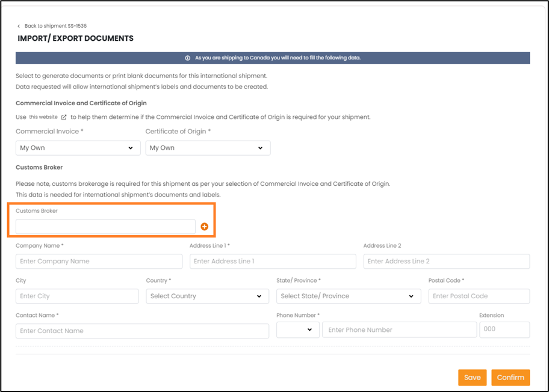Click the external link icon after 'this website'

point(64,117)
